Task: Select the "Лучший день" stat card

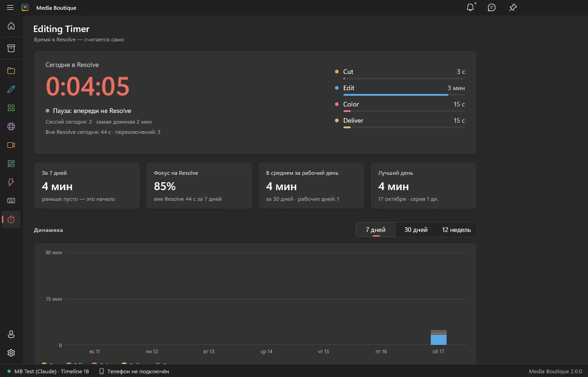Action: (423, 185)
